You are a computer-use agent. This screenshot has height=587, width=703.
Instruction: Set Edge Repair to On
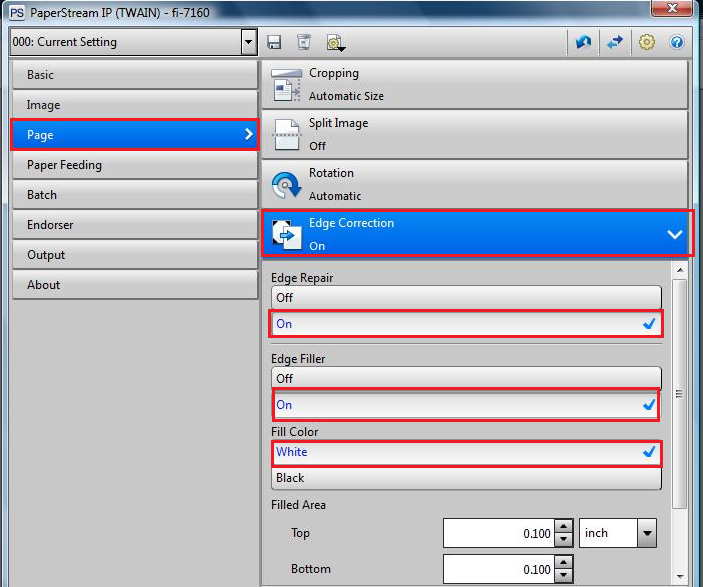(466, 324)
